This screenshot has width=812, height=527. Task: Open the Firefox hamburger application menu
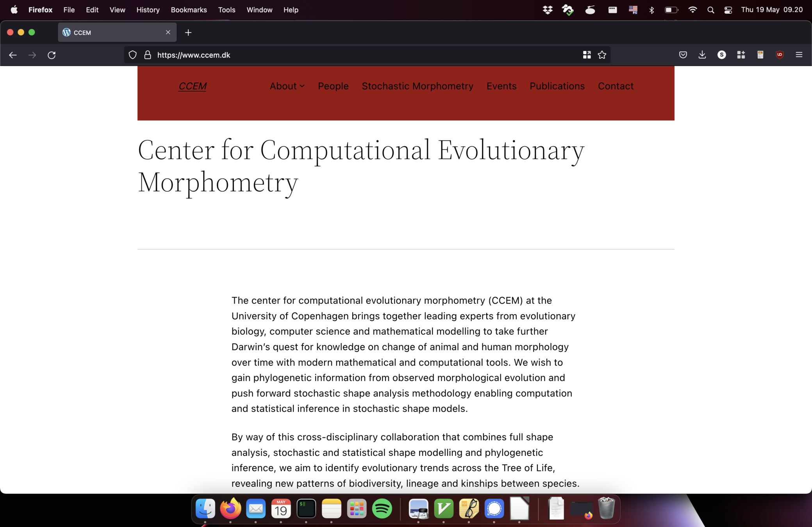coord(799,55)
